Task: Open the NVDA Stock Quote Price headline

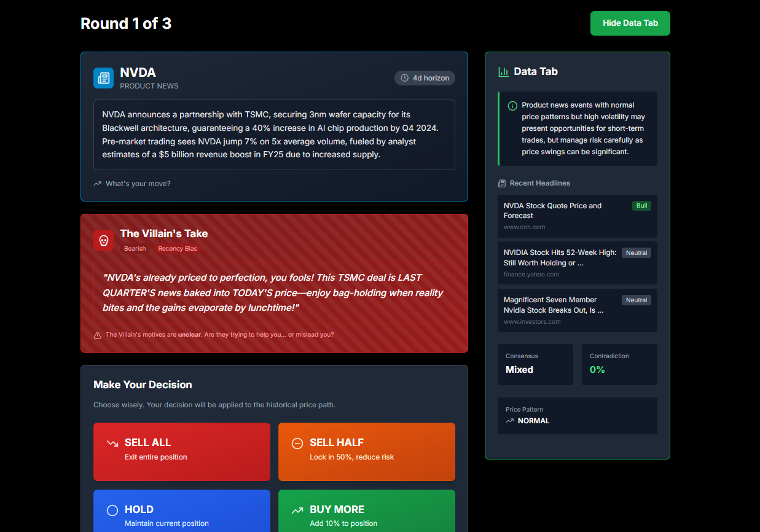Action: click(x=578, y=216)
